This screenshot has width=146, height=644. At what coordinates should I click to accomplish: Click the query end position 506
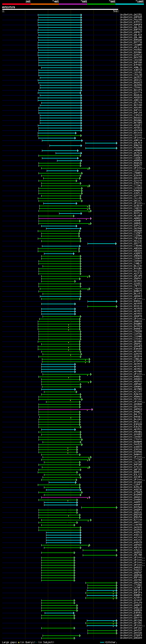point(115,11)
